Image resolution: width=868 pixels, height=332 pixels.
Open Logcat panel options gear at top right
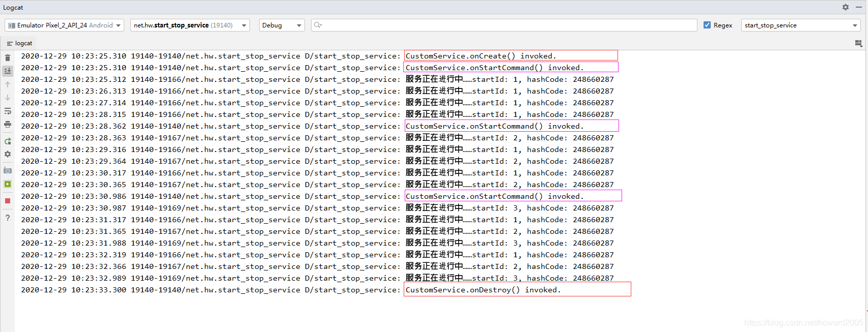pyautogui.click(x=846, y=7)
